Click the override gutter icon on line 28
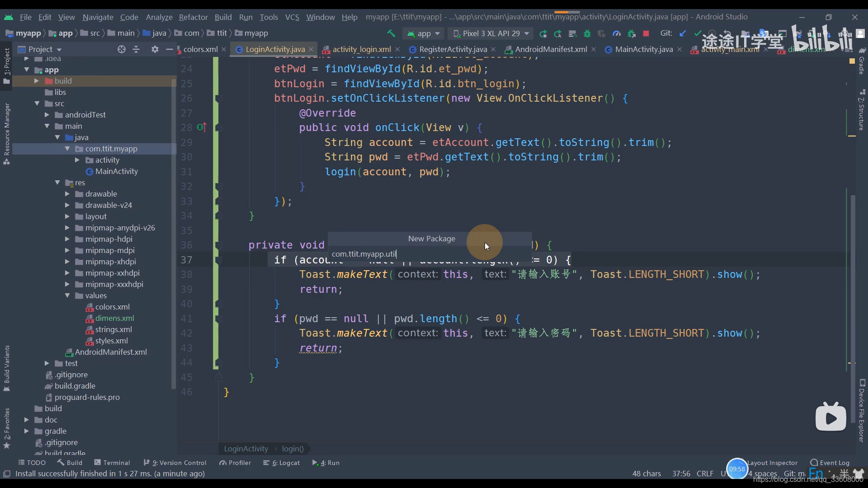The width and height of the screenshot is (868, 488). (201, 127)
